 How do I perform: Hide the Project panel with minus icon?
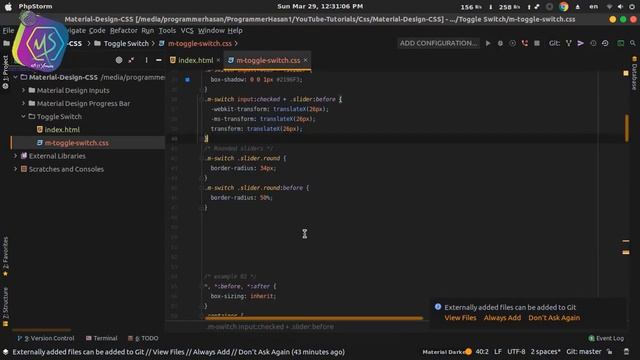(158, 60)
